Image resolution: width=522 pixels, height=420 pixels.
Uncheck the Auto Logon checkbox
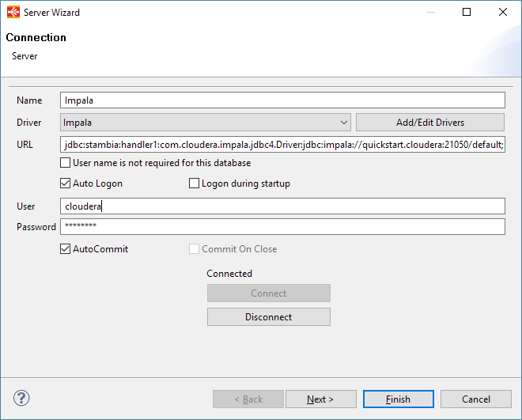coord(65,184)
